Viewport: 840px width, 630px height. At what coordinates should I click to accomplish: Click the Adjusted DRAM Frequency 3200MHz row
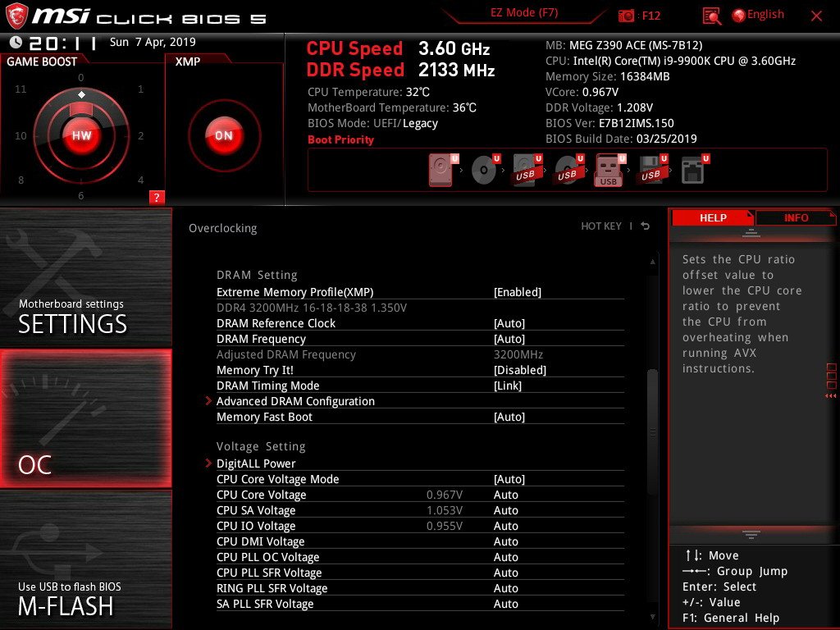[420, 354]
